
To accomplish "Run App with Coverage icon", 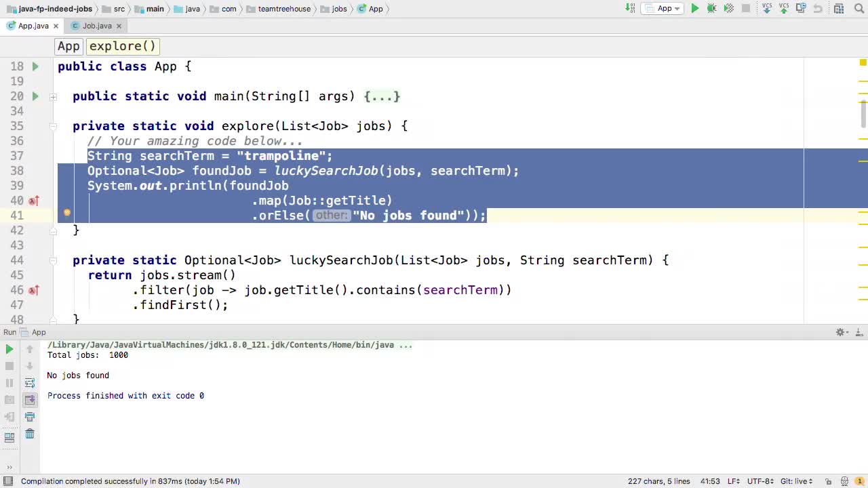I will pos(728,8).
